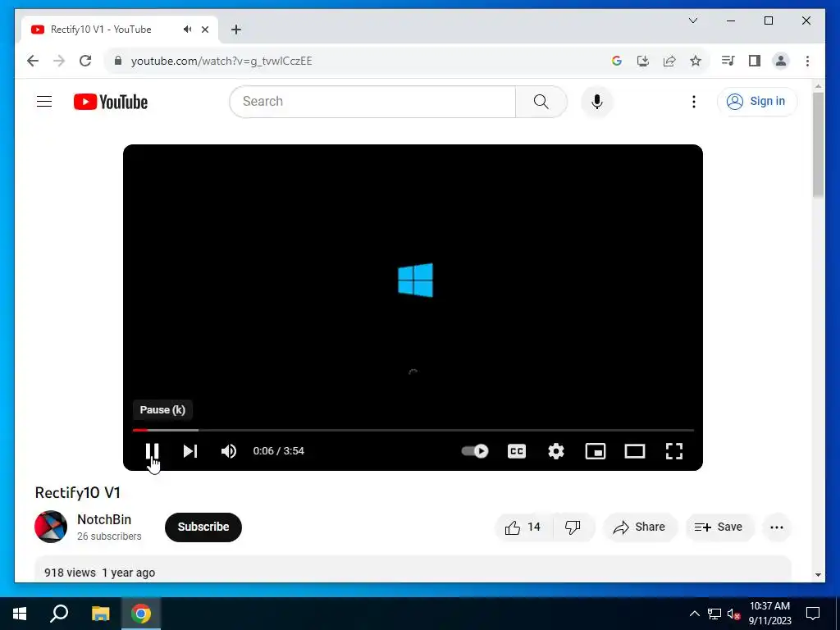Show hidden system tray icons
The height and width of the screenshot is (630, 840).
tap(694, 614)
